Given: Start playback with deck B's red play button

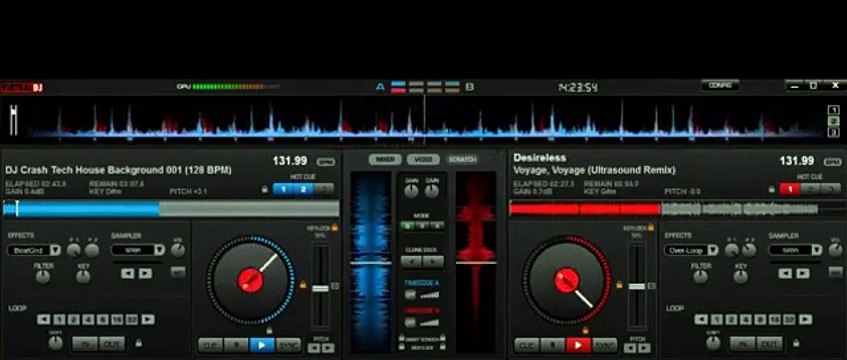Looking at the screenshot, I should [578, 345].
